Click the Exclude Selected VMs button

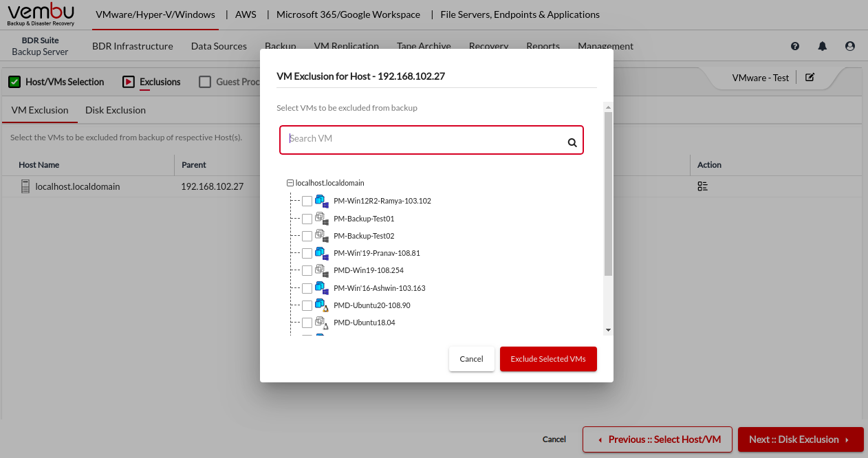[547, 359]
